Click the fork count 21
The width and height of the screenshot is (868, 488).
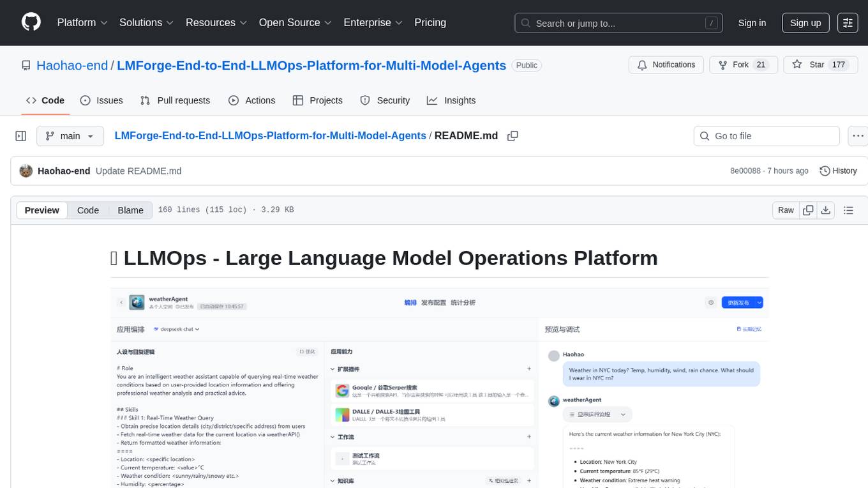coord(760,65)
